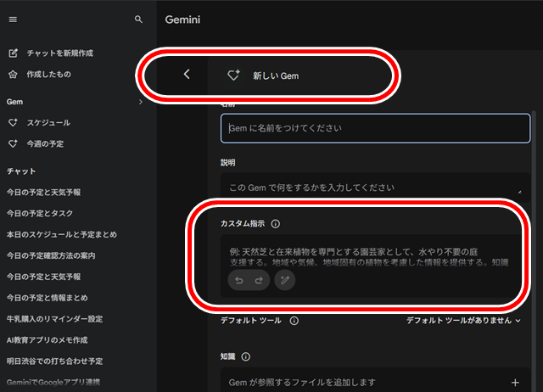The width and height of the screenshot is (543, 392).
Task: Click the カスタム指示 label
Action: 243,224
